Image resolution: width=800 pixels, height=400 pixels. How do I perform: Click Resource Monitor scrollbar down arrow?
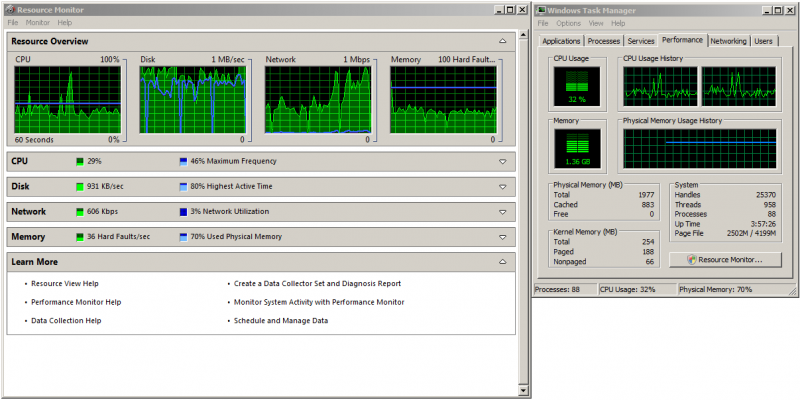click(x=523, y=390)
